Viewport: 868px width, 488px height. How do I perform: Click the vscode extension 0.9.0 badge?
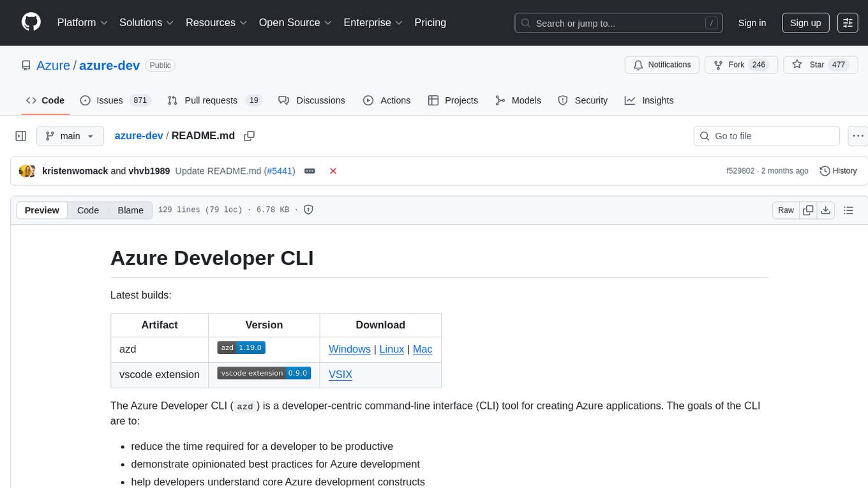[264, 373]
